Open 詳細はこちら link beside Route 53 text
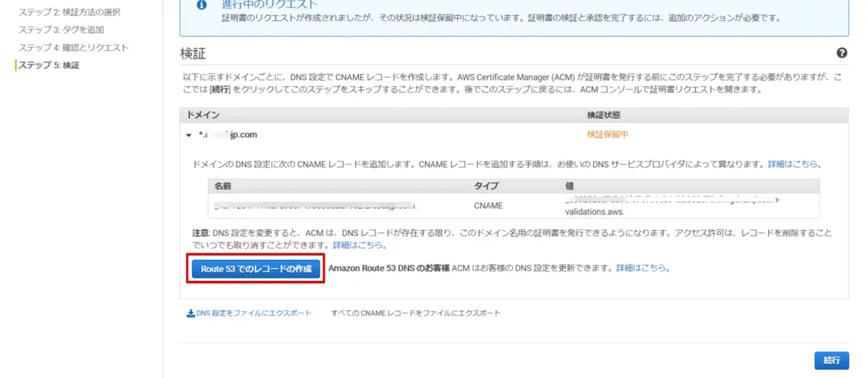This screenshot has width=868, height=378. 643,268
